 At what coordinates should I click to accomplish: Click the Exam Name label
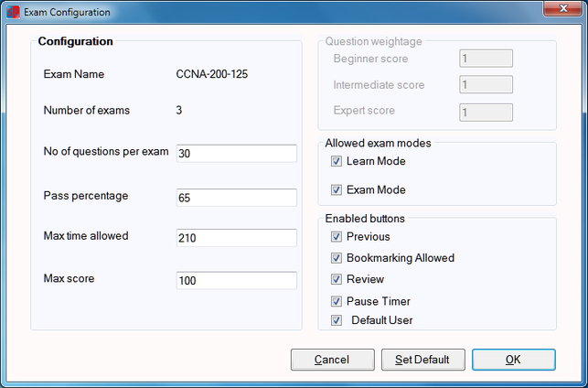(74, 74)
